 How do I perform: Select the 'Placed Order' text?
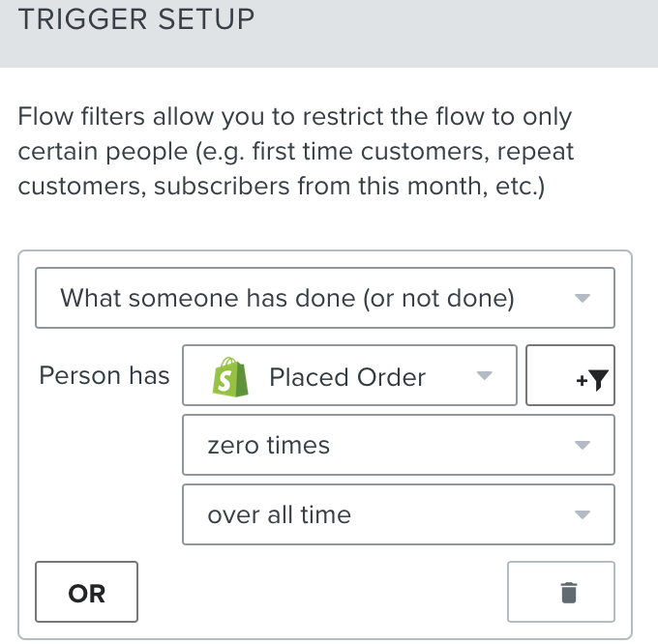(x=347, y=377)
